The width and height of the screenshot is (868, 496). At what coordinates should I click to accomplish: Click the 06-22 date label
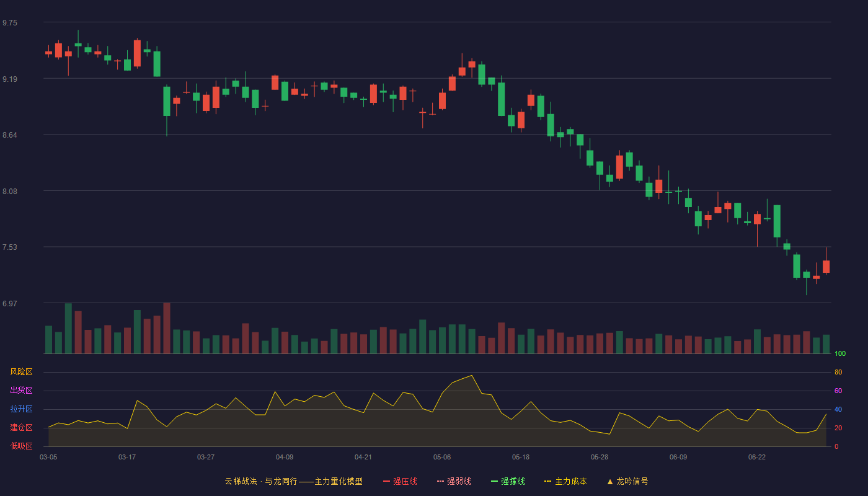(x=757, y=457)
